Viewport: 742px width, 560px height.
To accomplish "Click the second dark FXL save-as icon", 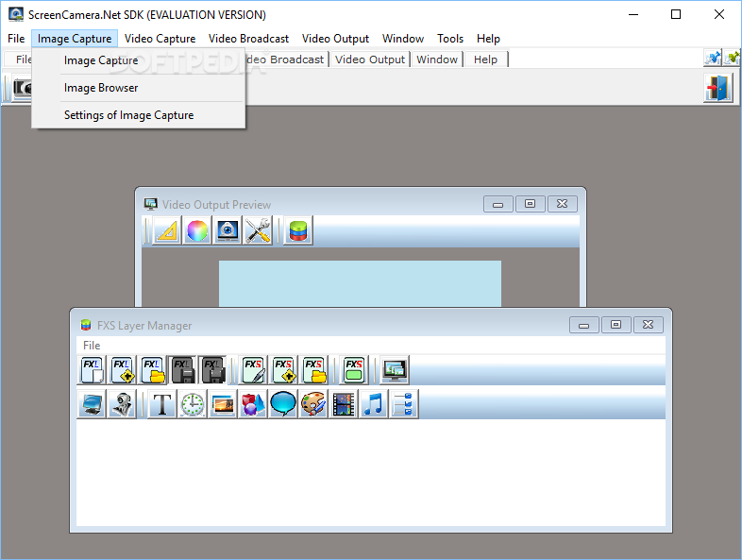I will point(212,370).
